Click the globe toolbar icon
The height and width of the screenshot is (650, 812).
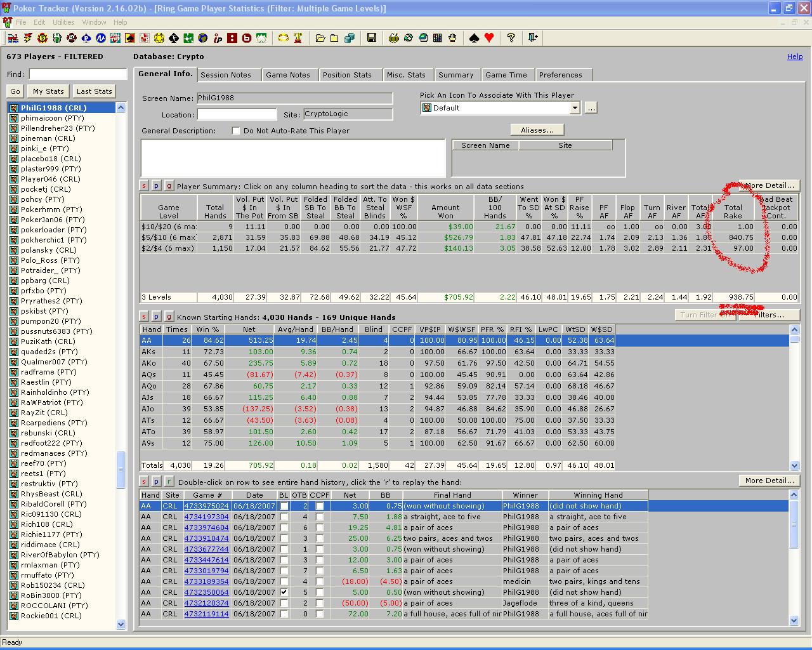click(203, 38)
